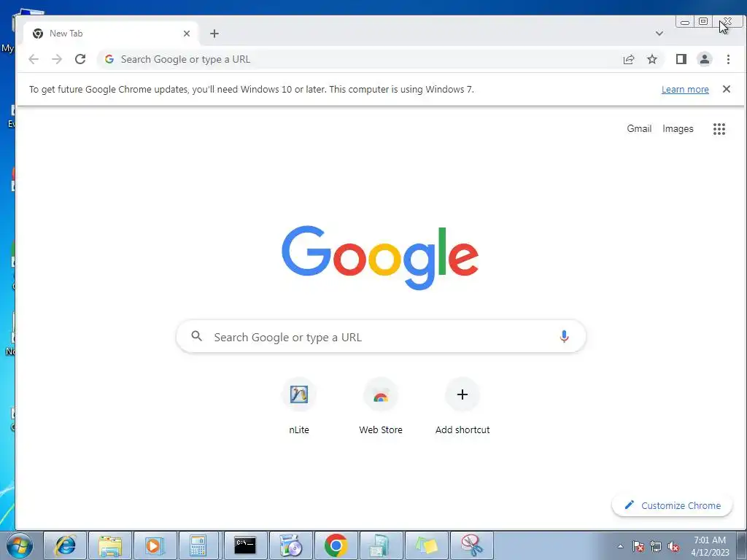Screen dimensions: 747x560
Task: Open the Chrome three-dot menu
Action: pyautogui.click(x=728, y=59)
